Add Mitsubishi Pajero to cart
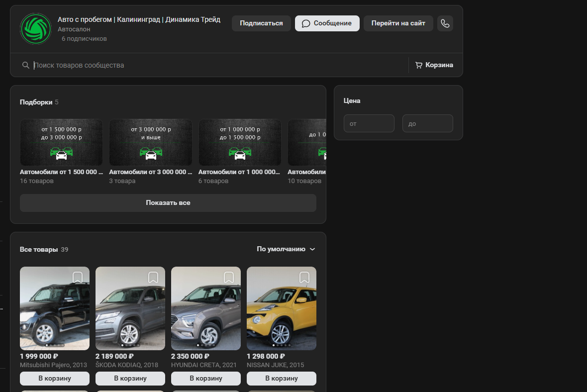This screenshot has width=587, height=392. coord(55,378)
